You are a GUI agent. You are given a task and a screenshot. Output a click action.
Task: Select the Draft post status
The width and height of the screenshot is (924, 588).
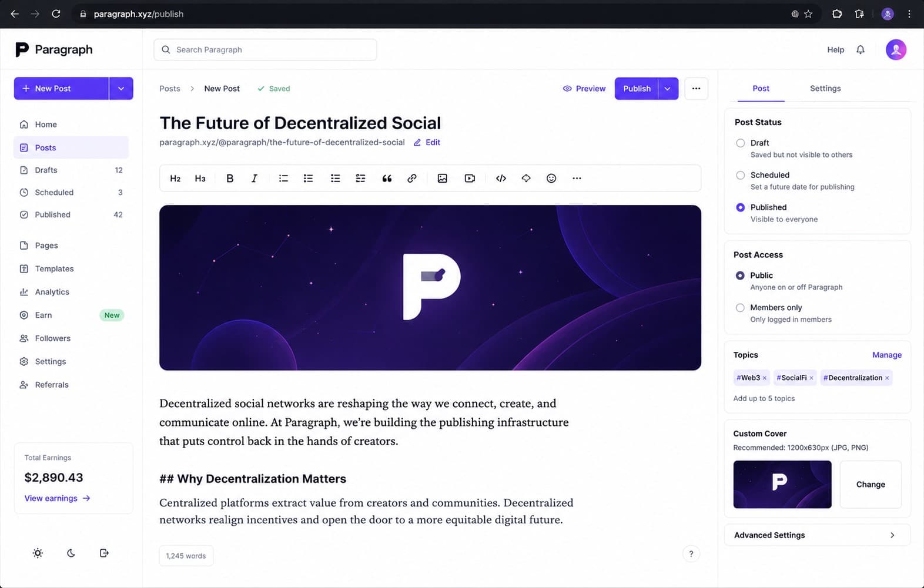(x=741, y=143)
